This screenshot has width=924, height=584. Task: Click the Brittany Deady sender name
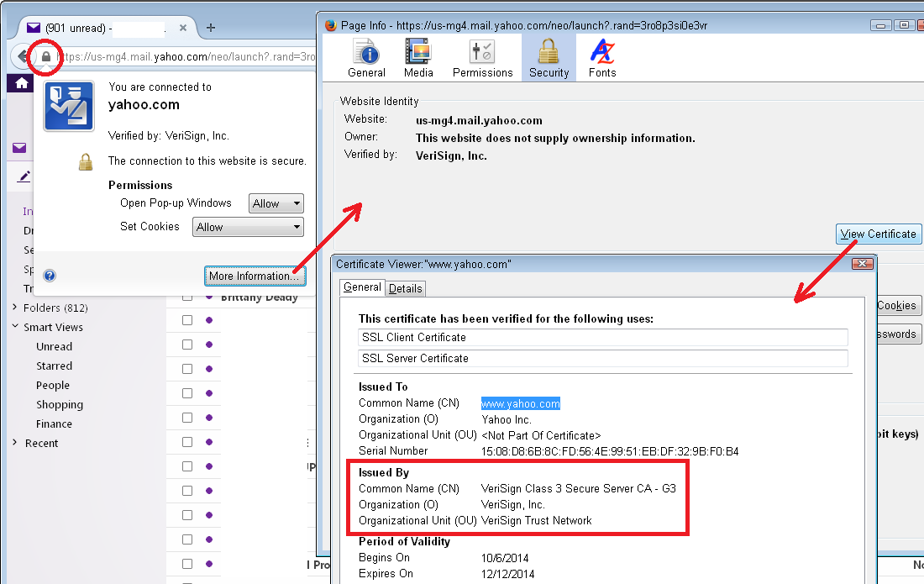[260, 297]
